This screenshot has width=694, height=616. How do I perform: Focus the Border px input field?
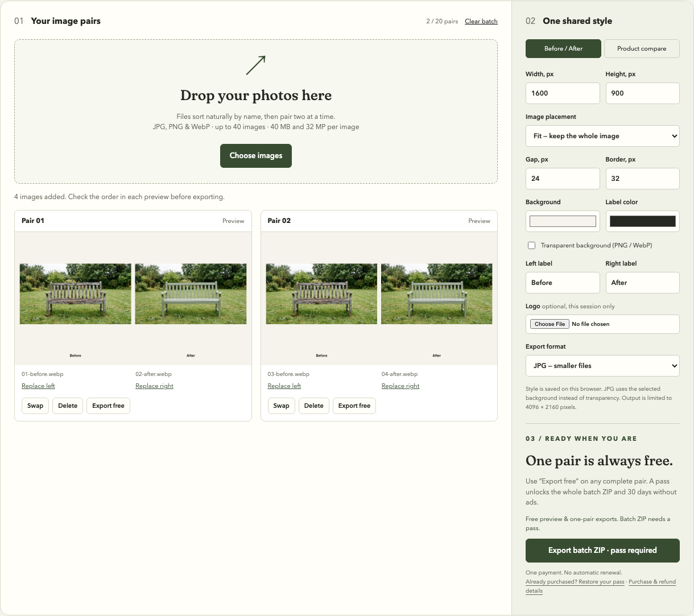coord(643,179)
